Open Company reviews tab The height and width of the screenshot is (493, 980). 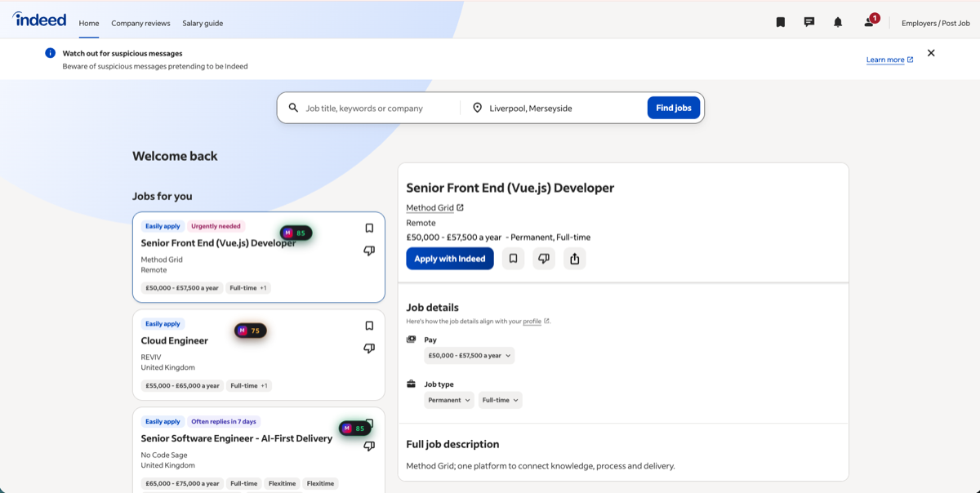pyautogui.click(x=140, y=23)
